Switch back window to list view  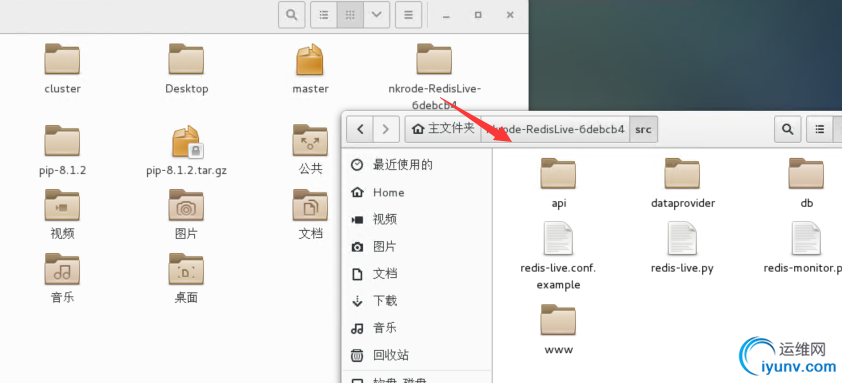pos(324,15)
